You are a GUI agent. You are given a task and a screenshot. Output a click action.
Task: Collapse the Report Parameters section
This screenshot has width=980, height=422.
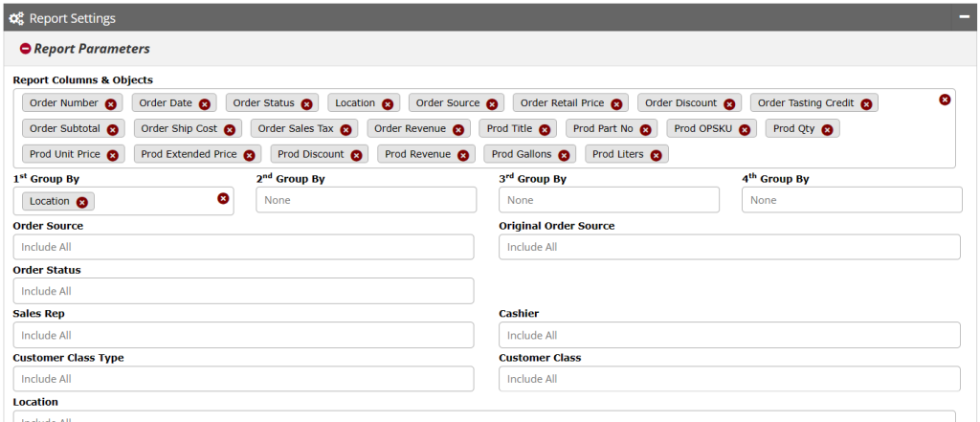click(x=25, y=49)
